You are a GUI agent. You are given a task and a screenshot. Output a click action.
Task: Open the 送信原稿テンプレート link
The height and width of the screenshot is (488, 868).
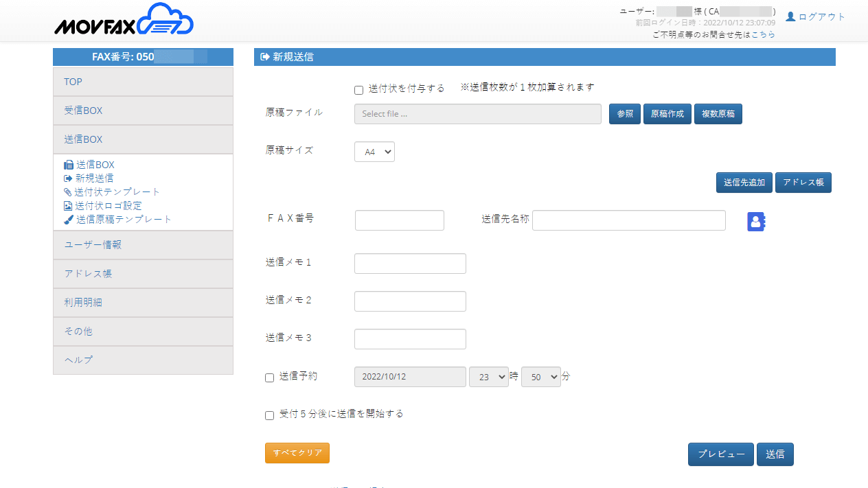pyautogui.click(x=124, y=220)
